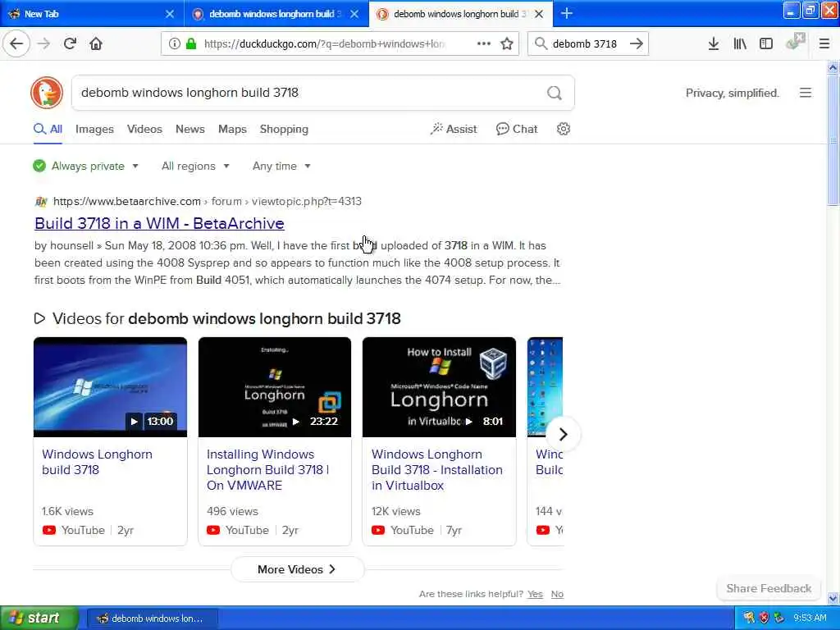Reload the current page
This screenshot has width=840, height=630.
click(x=70, y=43)
